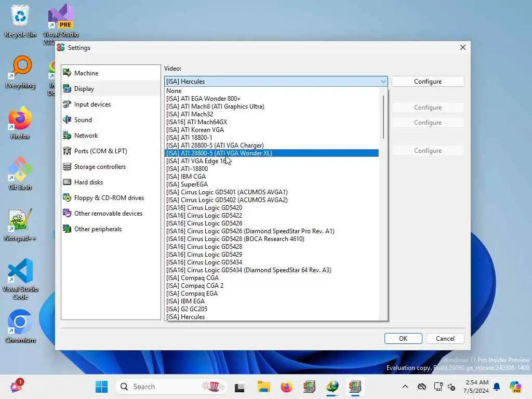The width and height of the screenshot is (532, 399).
Task: Select [ISA] ATI 18800-1 entry
Action: coord(272,137)
